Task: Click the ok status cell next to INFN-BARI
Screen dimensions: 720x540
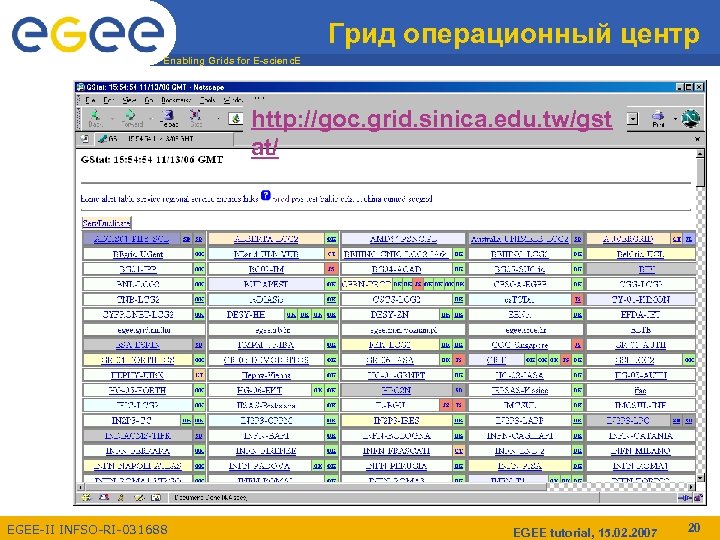Action: (x=331, y=436)
